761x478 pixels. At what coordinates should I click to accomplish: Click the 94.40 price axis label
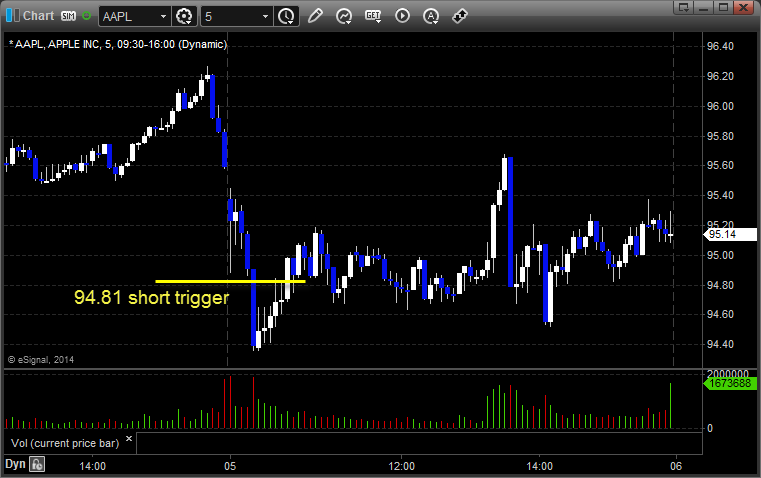[720, 345]
